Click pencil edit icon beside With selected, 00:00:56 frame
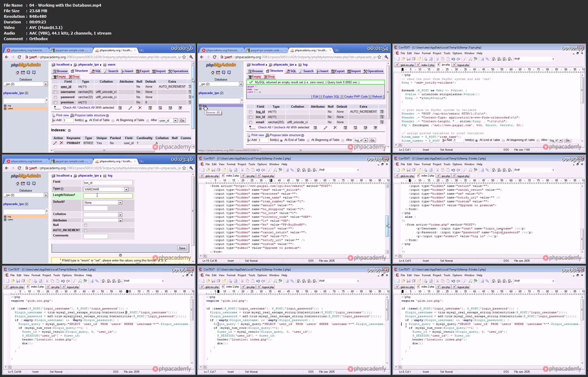Image resolution: width=588 pixels, height=377 pixels. 130,108
